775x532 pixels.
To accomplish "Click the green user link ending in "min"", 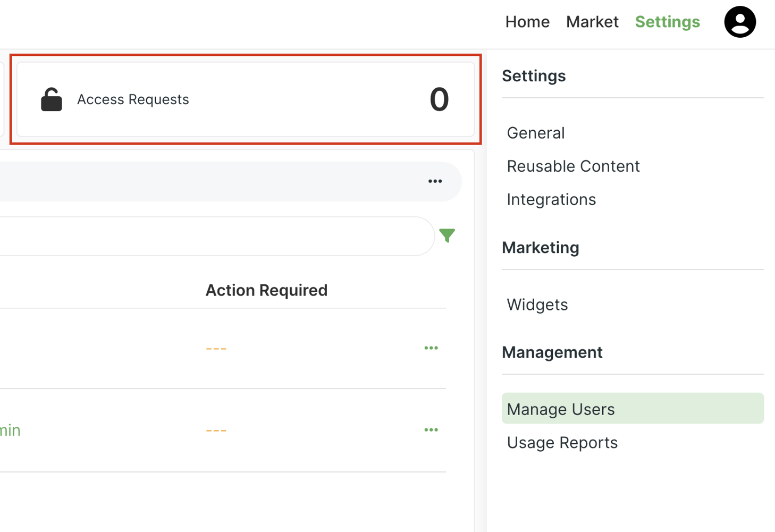I will (10, 430).
